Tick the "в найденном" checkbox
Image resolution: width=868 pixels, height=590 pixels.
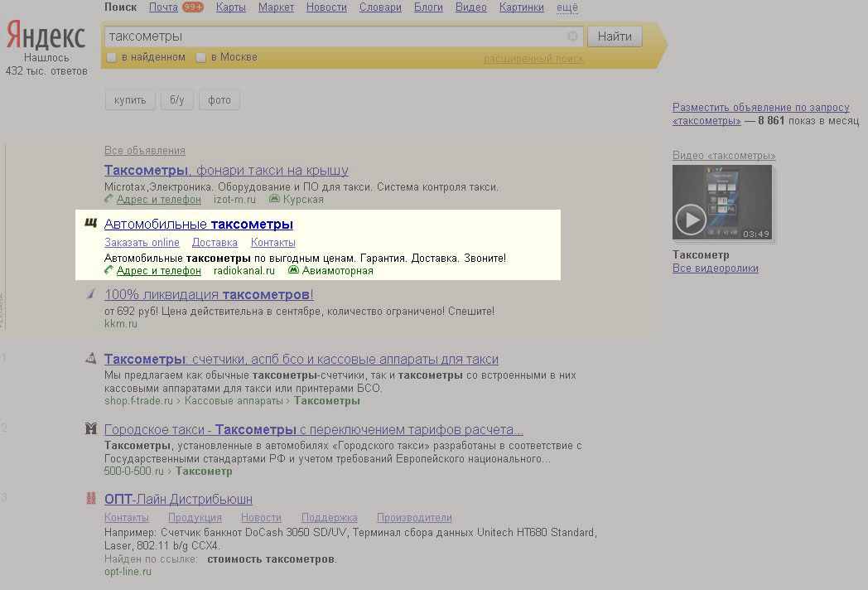[x=111, y=57]
